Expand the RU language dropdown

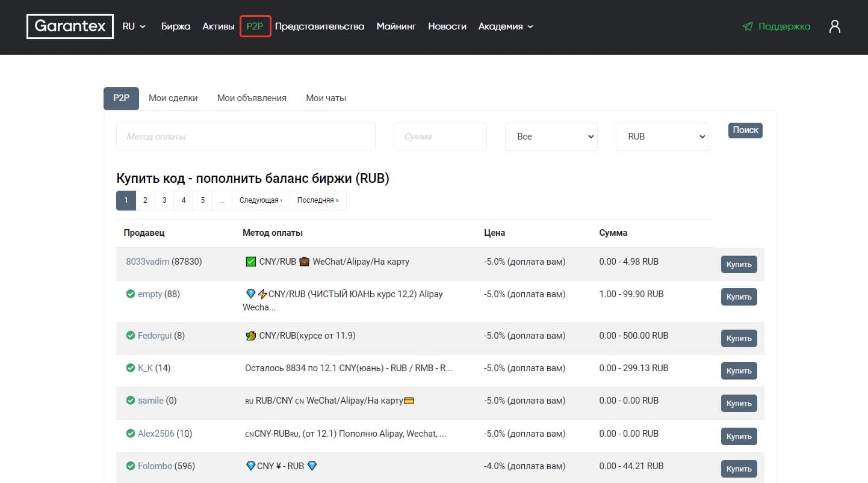tap(134, 26)
